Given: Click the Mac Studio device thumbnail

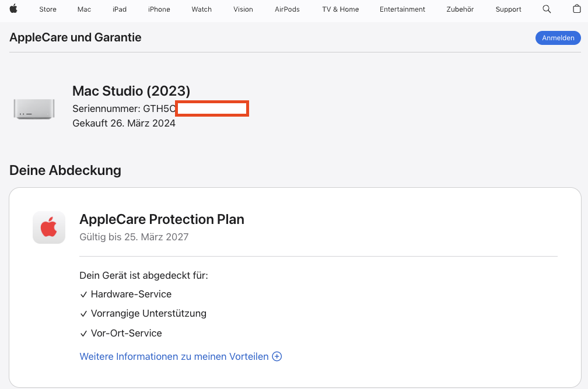Looking at the screenshot, I should pos(34,108).
